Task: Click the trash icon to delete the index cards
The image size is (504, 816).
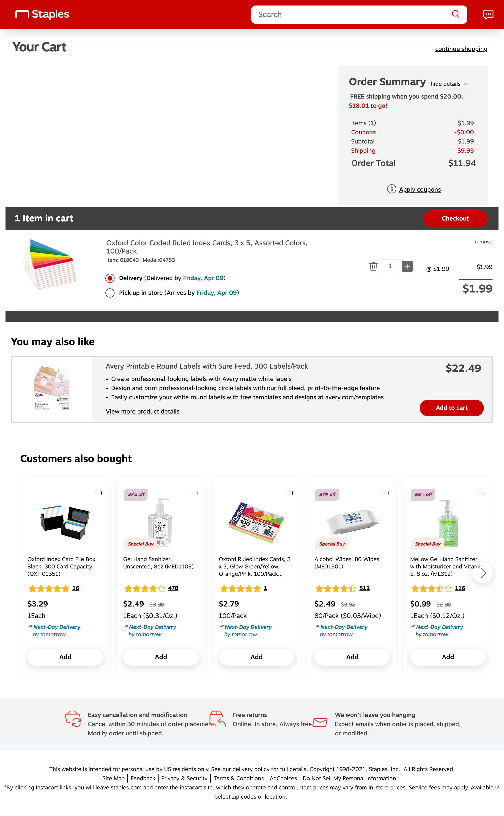Action: point(373,266)
